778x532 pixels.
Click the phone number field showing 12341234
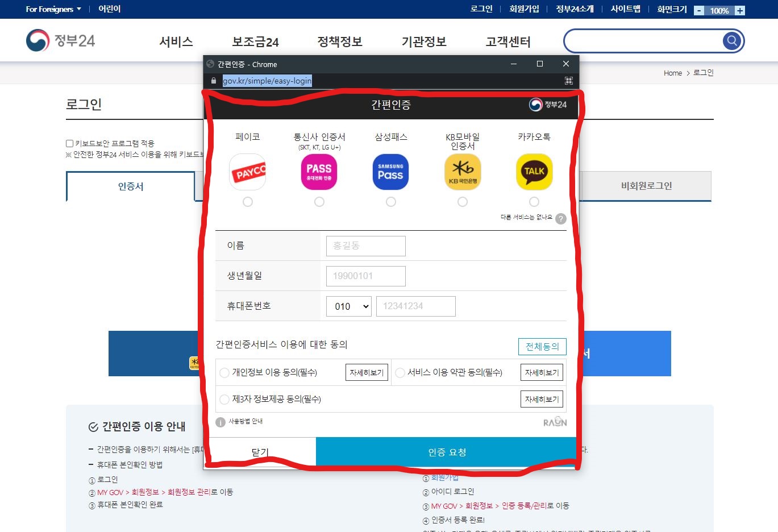pos(416,306)
